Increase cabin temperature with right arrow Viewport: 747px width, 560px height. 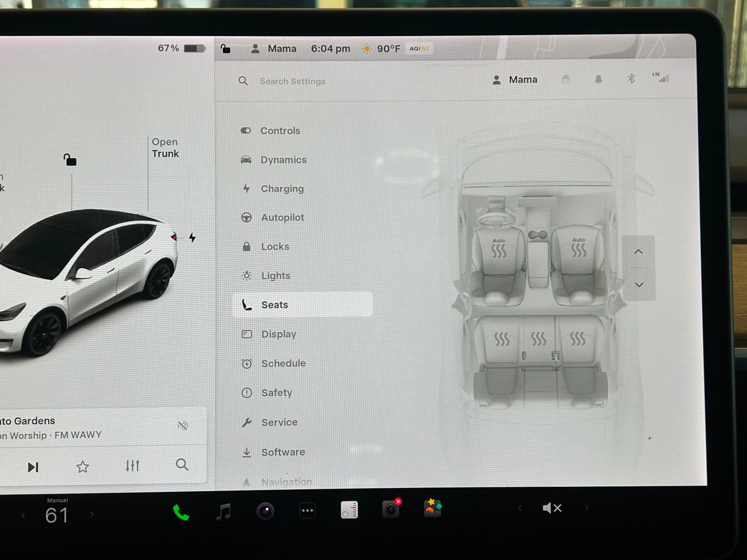pos(92,515)
